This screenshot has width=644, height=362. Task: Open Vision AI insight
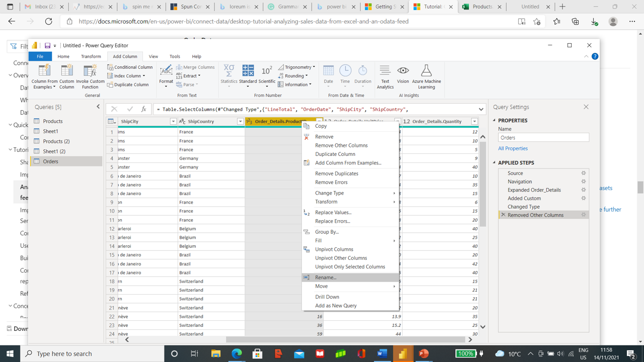click(x=403, y=74)
